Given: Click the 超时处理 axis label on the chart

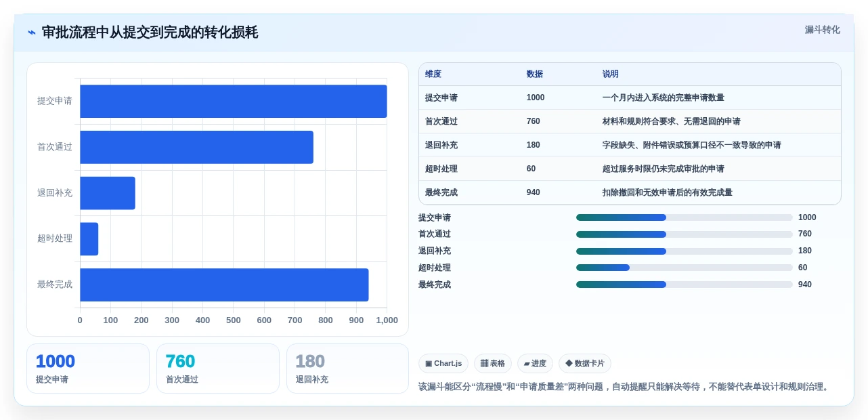Looking at the screenshot, I should coord(55,238).
